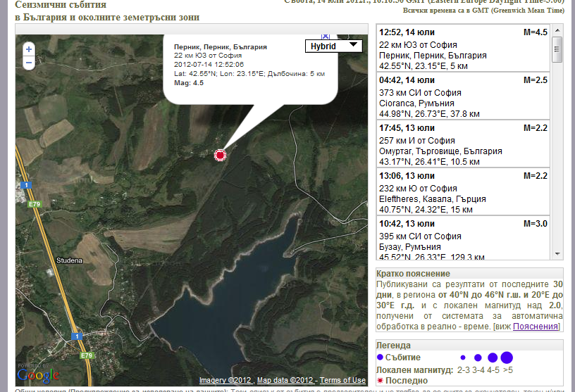Click 44.98°N, 26.73°E, 37.8 км coordinates
The width and height of the screenshot is (575, 392).
[x=429, y=114]
